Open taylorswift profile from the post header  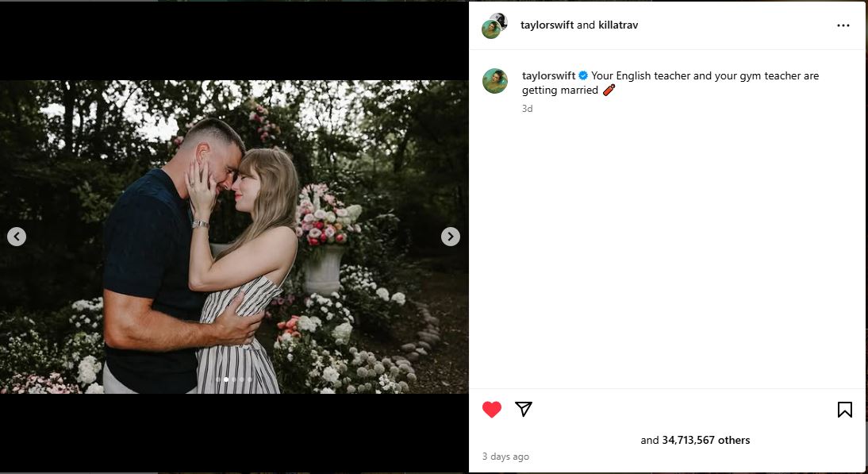pyautogui.click(x=547, y=25)
